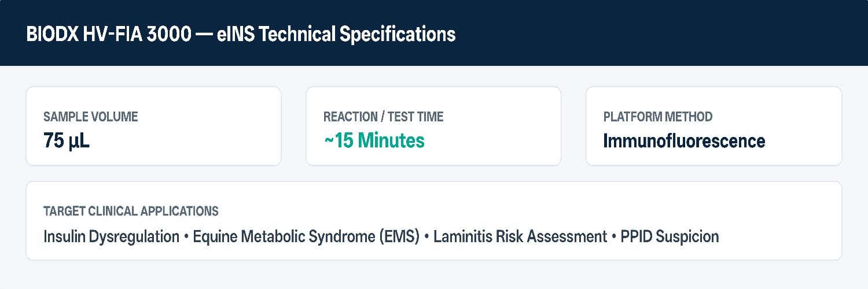Image resolution: width=868 pixels, height=289 pixels.
Task: Click the dark navy header banner
Action: click(x=434, y=33)
